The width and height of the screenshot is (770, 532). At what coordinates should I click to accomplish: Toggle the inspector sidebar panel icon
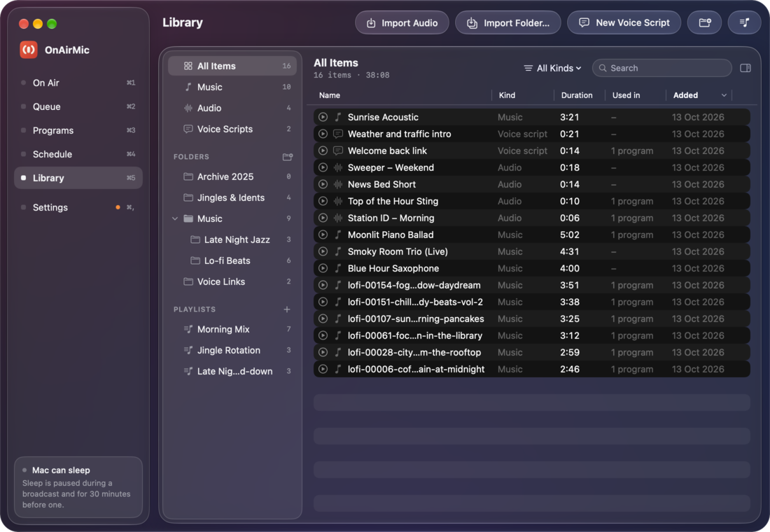pyautogui.click(x=745, y=68)
